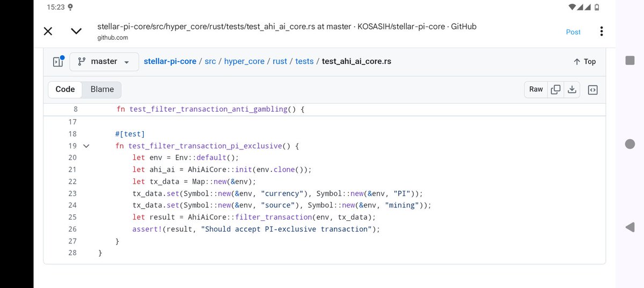The image size is (644, 288).
Task: Download the raw file icon
Action: click(x=572, y=89)
